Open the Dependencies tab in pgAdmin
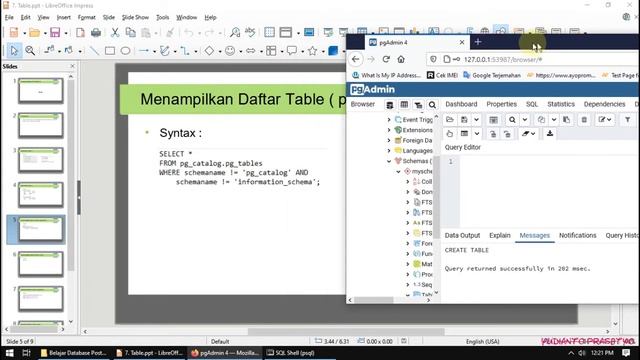This screenshot has width=640, height=360. coord(604,104)
